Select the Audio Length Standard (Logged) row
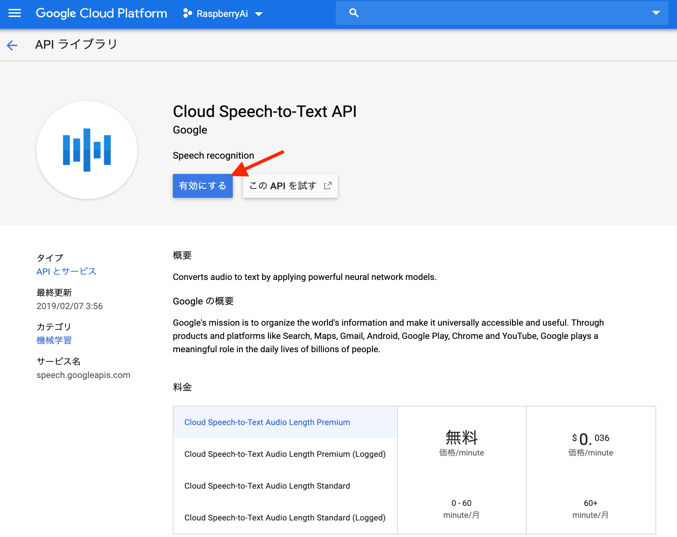 tap(285, 518)
